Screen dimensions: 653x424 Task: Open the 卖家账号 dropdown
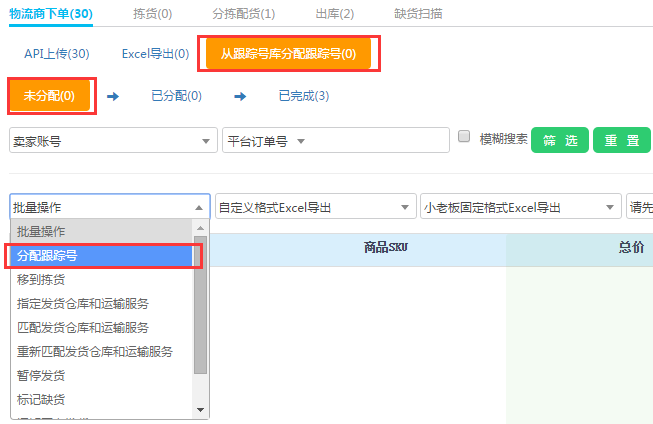tap(113, 142)
